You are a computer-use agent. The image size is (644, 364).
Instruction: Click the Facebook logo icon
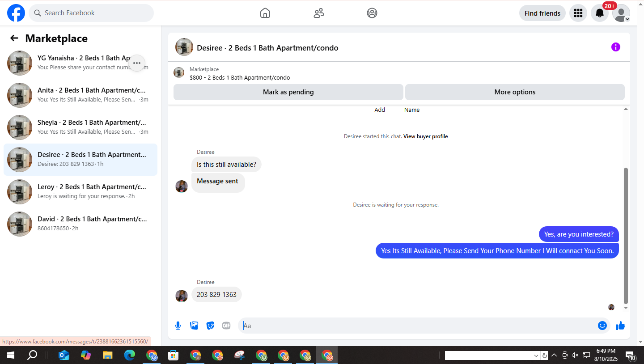pos(16,13)
